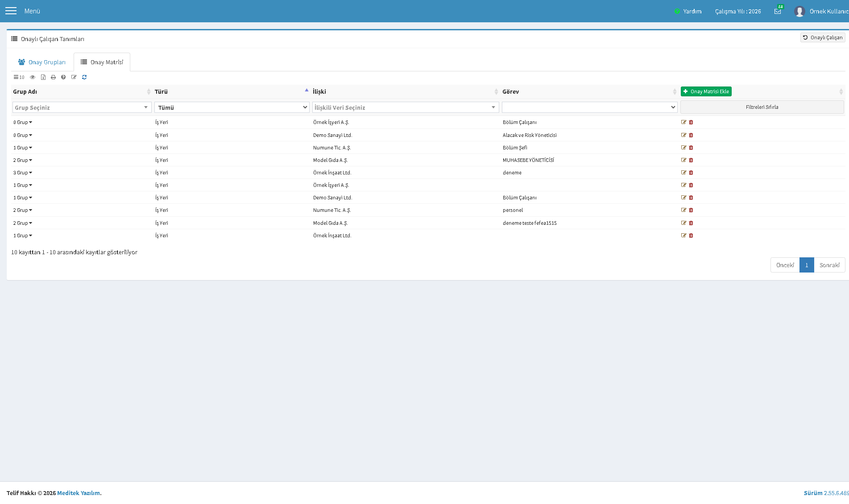Image resolution: width=849 pixels, height=504 pixels.
Task: Toggle column visibility eye icon
Action: point(33,77)
